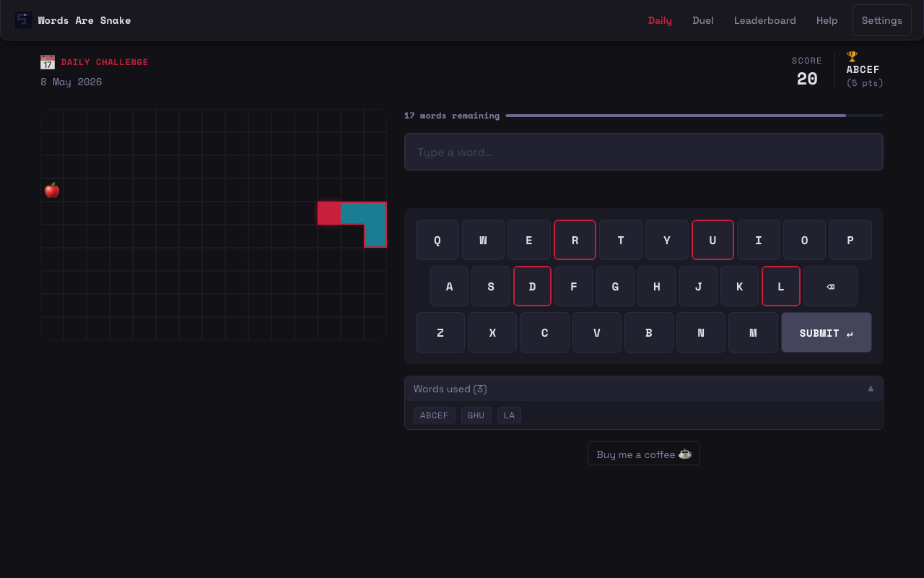924x578 pixels.
Task: Tap the I key
Action: [x=759, y=240]
